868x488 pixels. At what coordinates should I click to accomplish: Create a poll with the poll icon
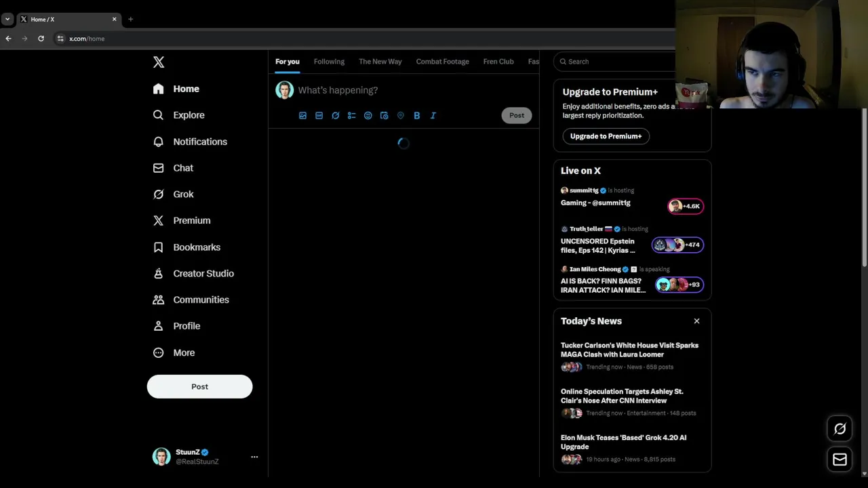[x=351, y=116]
